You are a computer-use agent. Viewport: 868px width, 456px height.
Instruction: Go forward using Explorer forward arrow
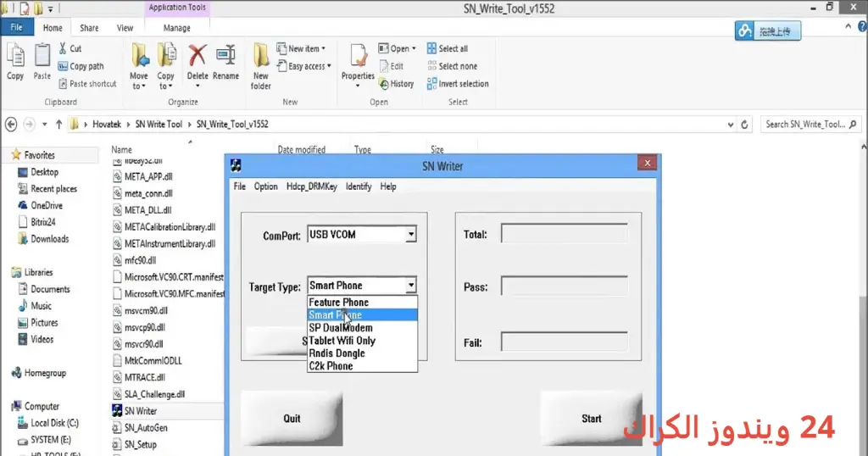point(29,125)
